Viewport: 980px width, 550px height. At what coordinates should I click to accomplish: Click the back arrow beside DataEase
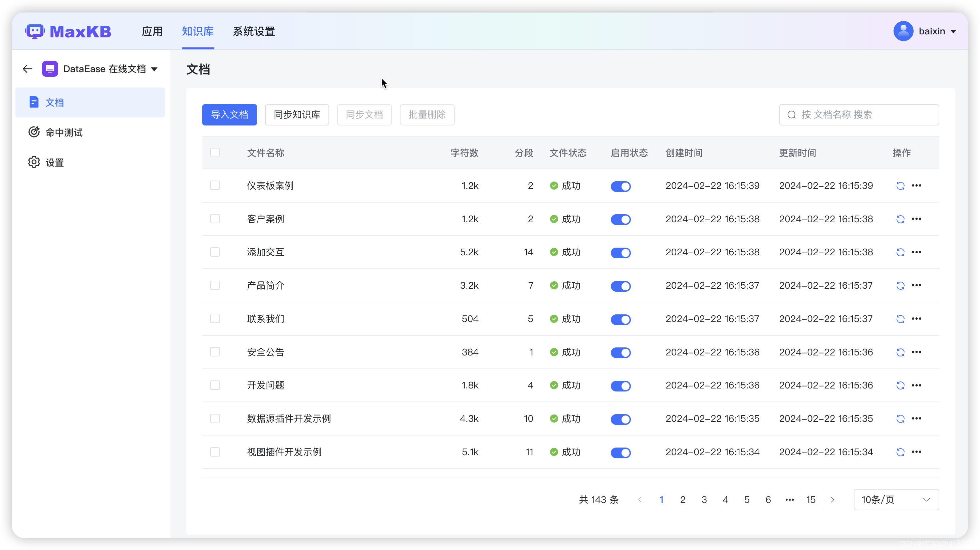(27, 69)
